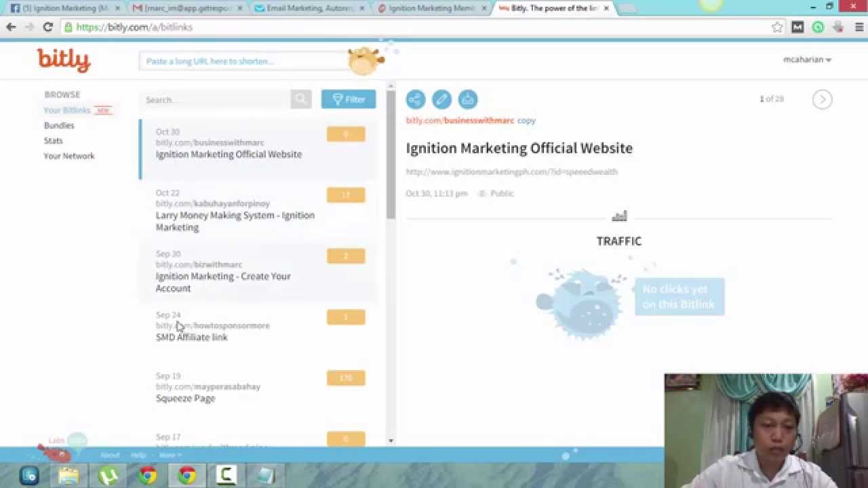868x488 pixels.
Task: Open Bundles in sidebar
Action: [x=59, y=125]
